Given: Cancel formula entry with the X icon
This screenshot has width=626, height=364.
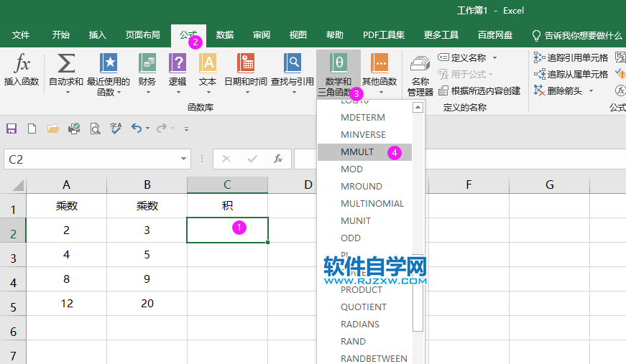Looking at the screenshot, I should click(x=226, y=159).
